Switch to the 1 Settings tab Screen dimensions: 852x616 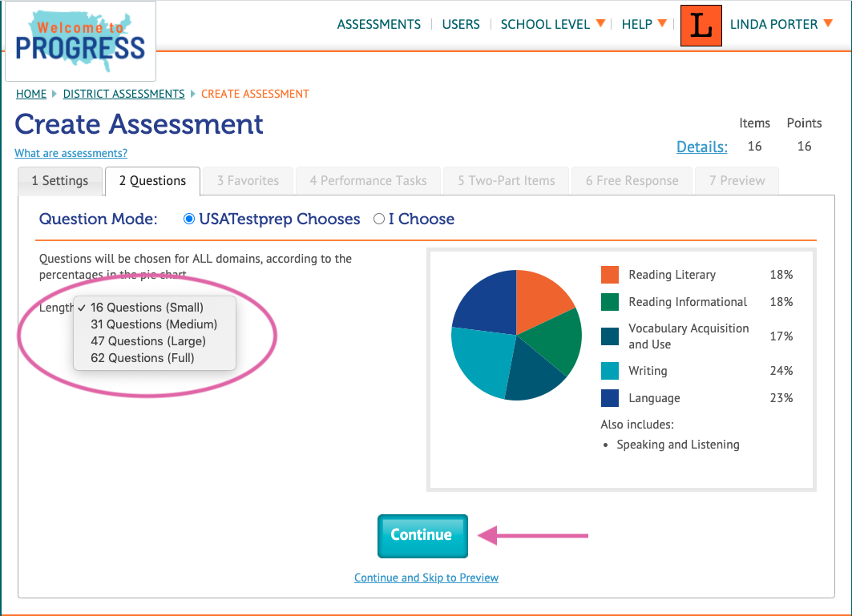[60, 181]
